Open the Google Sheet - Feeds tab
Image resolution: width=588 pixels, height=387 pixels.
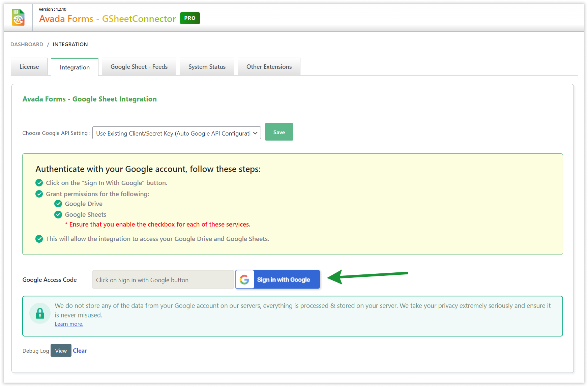(139, 66)
